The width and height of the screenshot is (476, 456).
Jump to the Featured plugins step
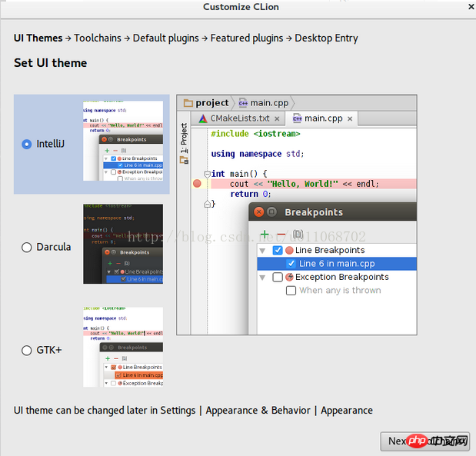(247, 38)
